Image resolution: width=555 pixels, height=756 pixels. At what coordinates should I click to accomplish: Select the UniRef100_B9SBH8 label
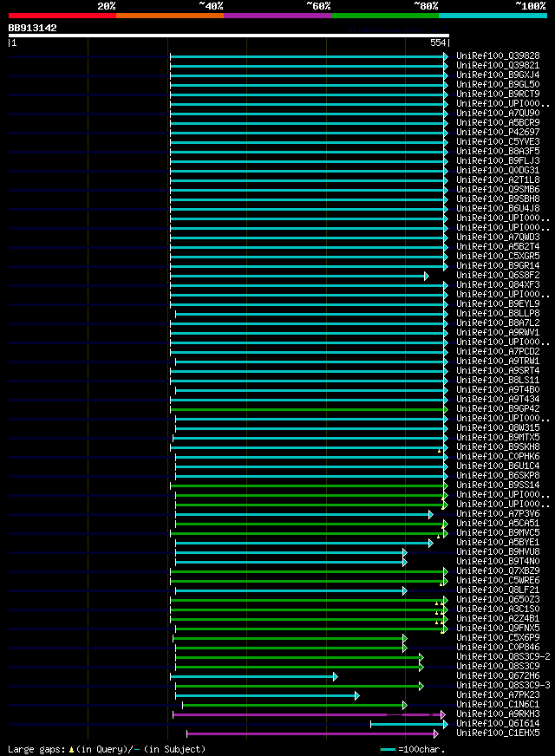pos(498,199)
